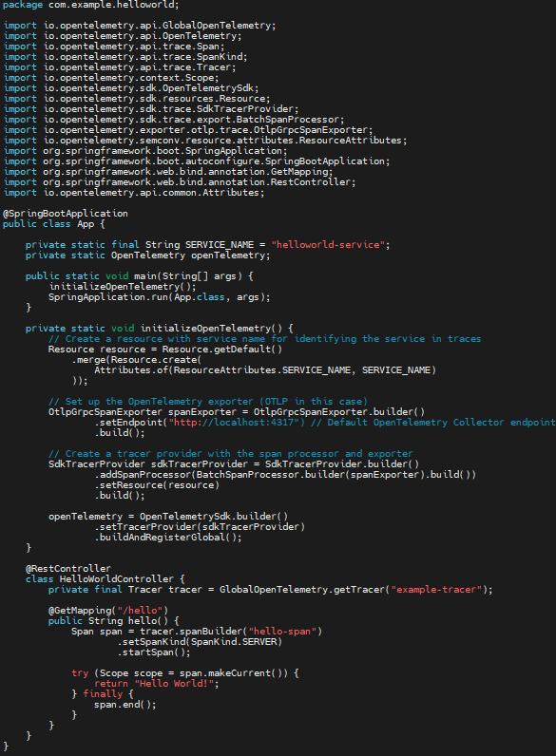Click the 'class HelloWorldController' declaration

point(105,579)
